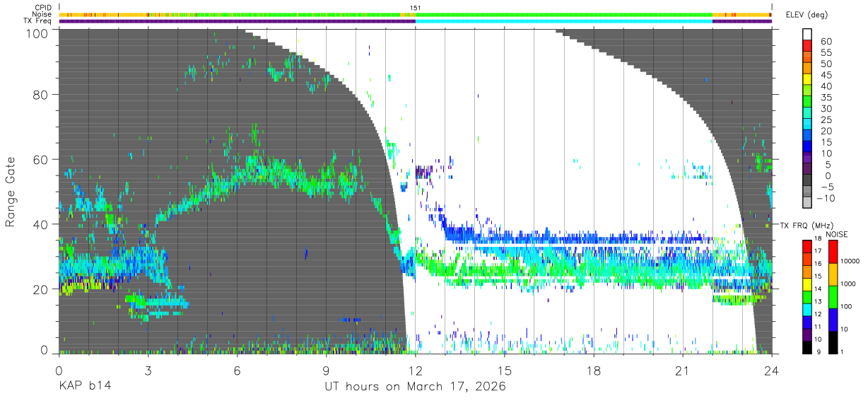Click the NOISE legend title
The height and width of the screenshot is (401, 868).
pyautogui.click(x=838, y=233)
